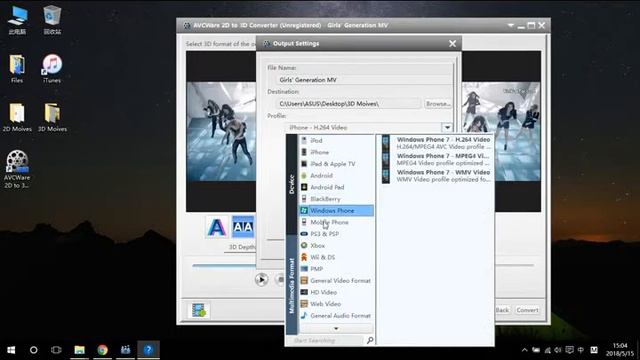640x360 pixels.
Task: Stop the video preview
Action: (x=280, y=280)
